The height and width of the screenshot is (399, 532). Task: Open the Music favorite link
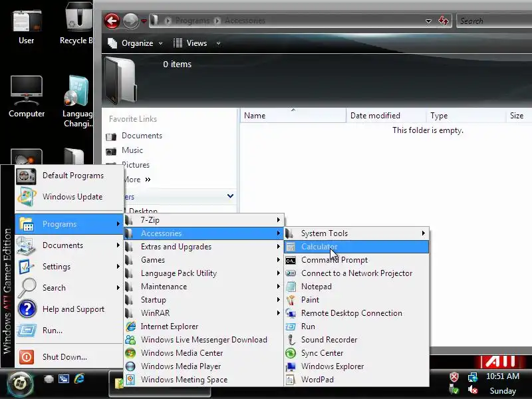click(124, 150)
